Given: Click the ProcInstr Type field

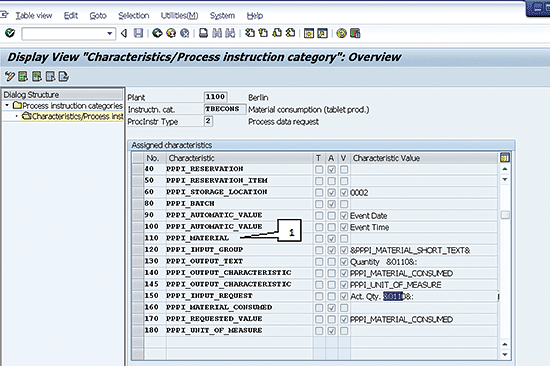Looking at the screenshot, I should [208, 121].
